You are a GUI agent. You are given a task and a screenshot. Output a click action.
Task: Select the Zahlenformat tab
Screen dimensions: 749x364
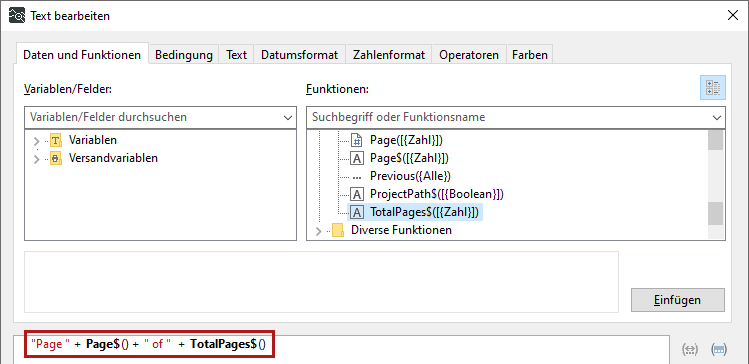(x=389, y=55)
